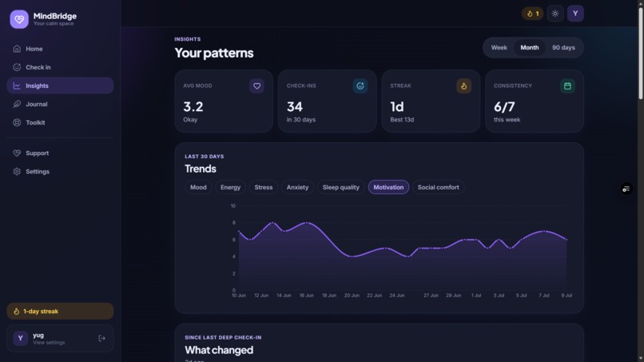
Task: Click the Journal feather icon in the sidebar
Action: point(17,105)
